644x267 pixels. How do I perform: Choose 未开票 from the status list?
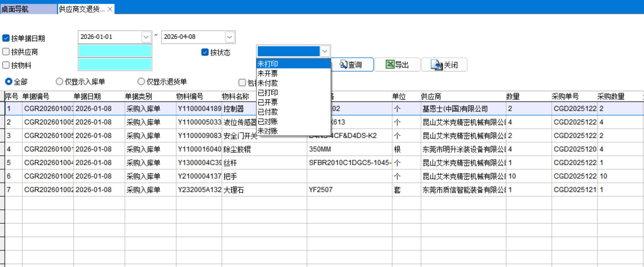[x=268, y=74]
